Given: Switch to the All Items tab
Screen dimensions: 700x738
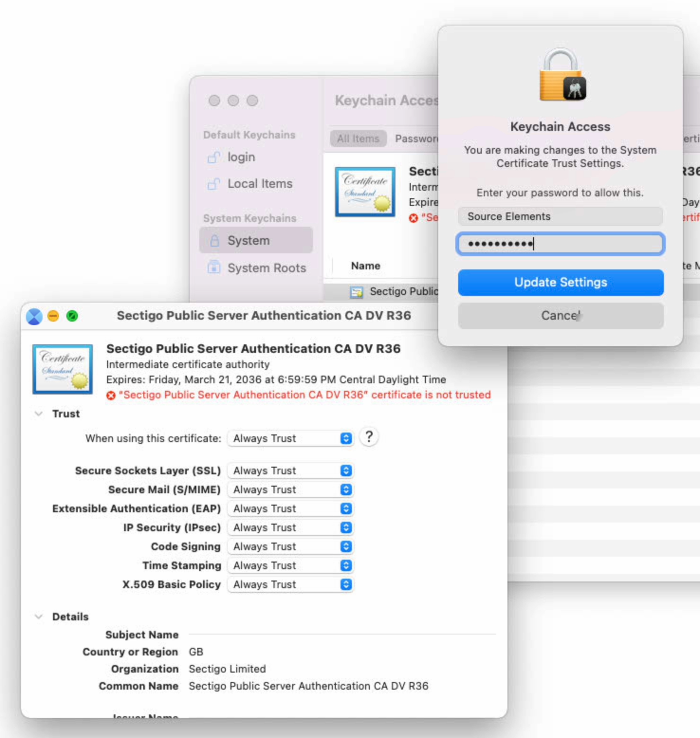Looking at the screenshot, I should tap(358, 138).
